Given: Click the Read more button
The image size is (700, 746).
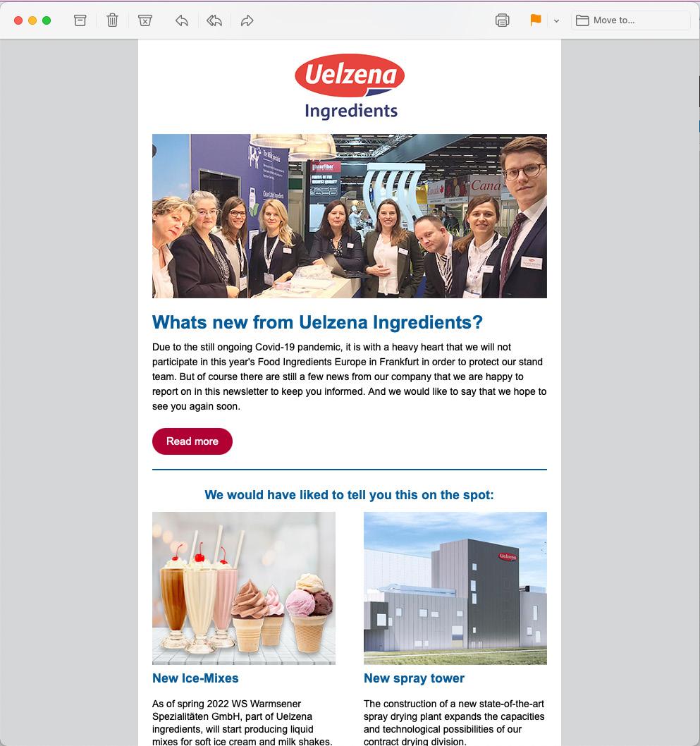Looking at the screenshot, I should pos(192,441).
